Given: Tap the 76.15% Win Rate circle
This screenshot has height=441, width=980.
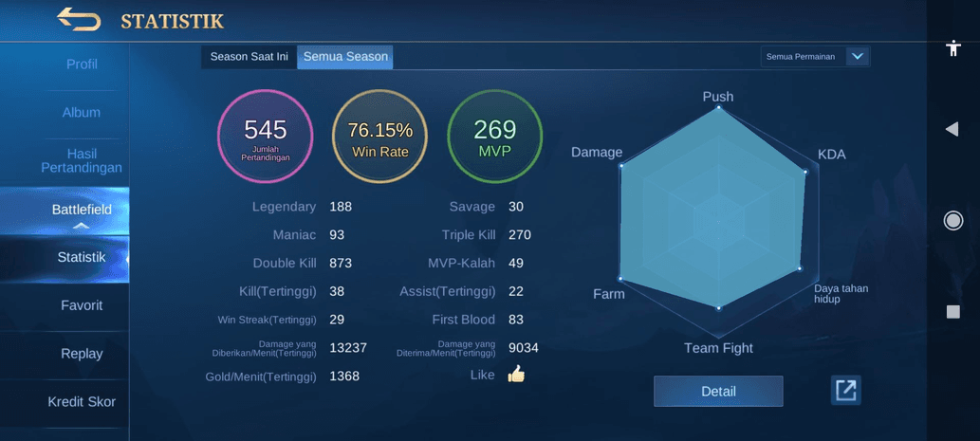Looking at the screenshot, I should (x=379, y=137).
